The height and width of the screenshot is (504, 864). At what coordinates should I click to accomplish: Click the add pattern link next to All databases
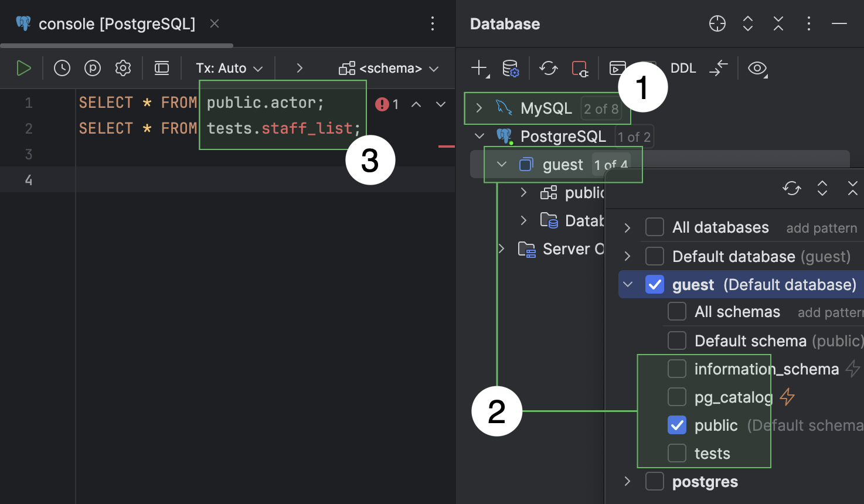point(821,227)
